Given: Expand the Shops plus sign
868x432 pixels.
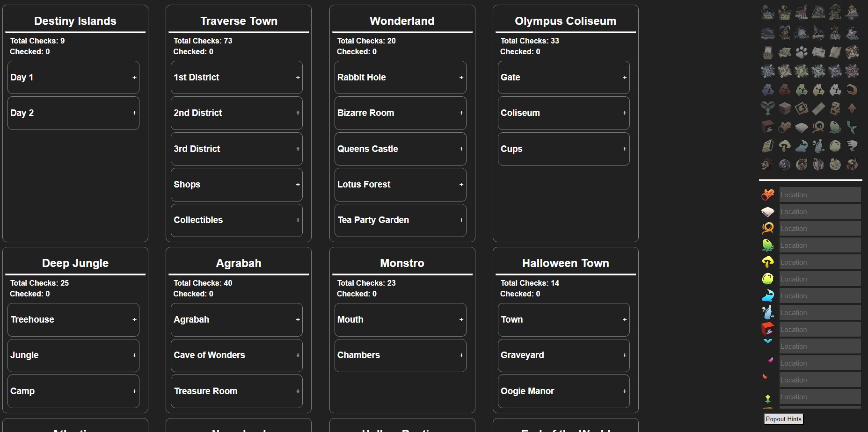Looking at the screenshot, I should (x=298, y=185).
